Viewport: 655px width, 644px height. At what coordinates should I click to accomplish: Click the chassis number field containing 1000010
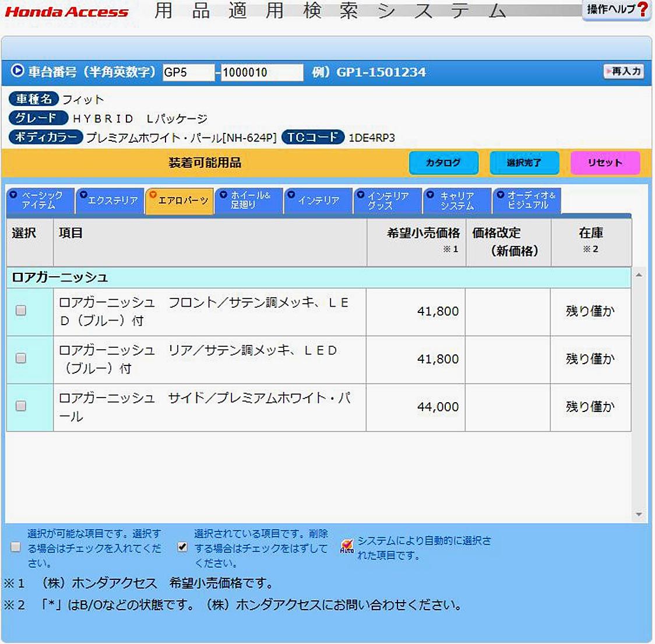[x=262, y=73]
